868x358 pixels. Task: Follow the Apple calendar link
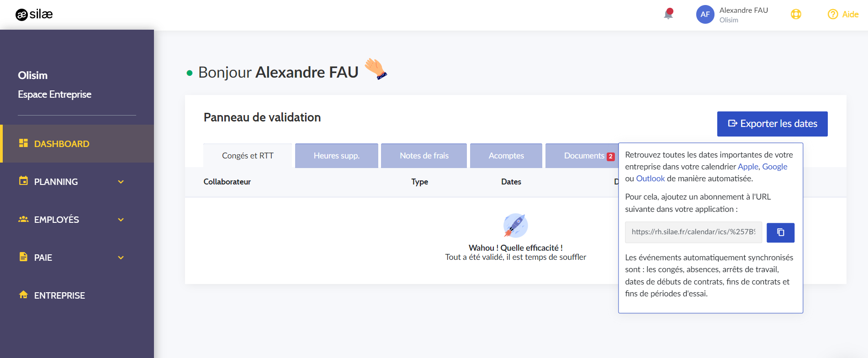[748, 167]
